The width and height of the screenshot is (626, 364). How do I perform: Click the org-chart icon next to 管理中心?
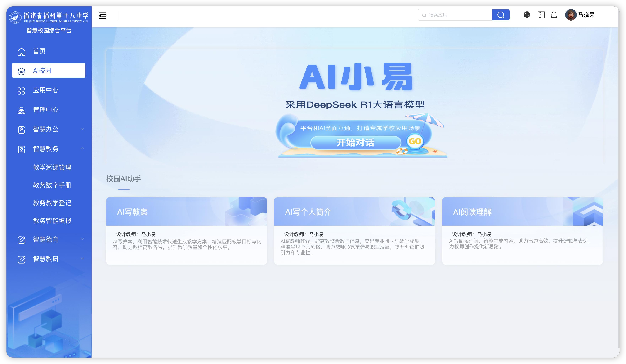click(x=22, y=110)
